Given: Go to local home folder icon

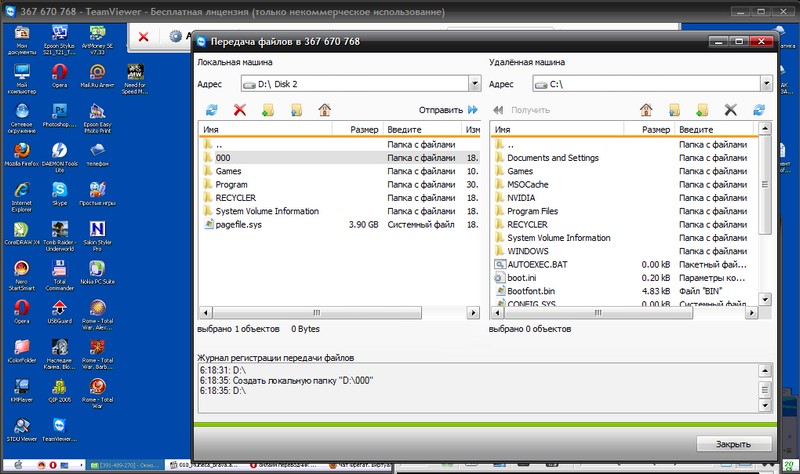Looking at the screenshot, I should (x=324, y=110).
